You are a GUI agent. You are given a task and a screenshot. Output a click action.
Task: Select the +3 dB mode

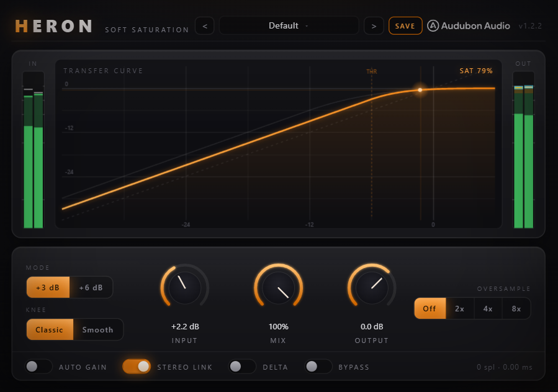point(48,287)
